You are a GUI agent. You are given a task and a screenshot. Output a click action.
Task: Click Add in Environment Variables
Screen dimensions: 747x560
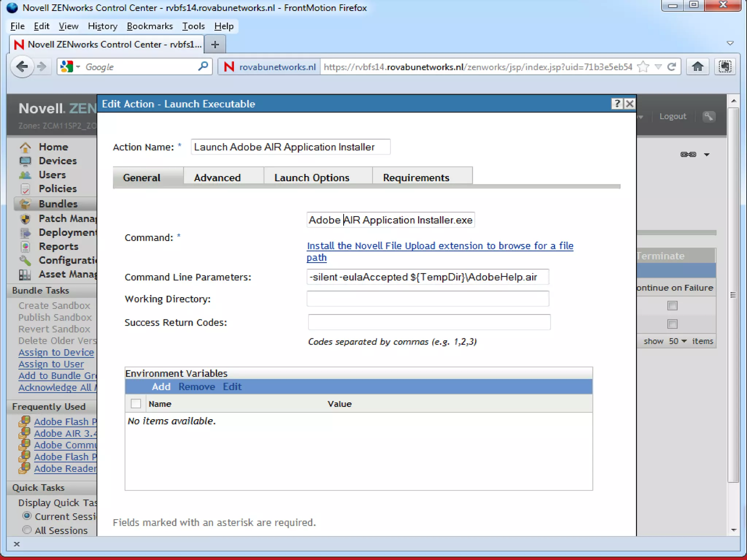[161, 386]
